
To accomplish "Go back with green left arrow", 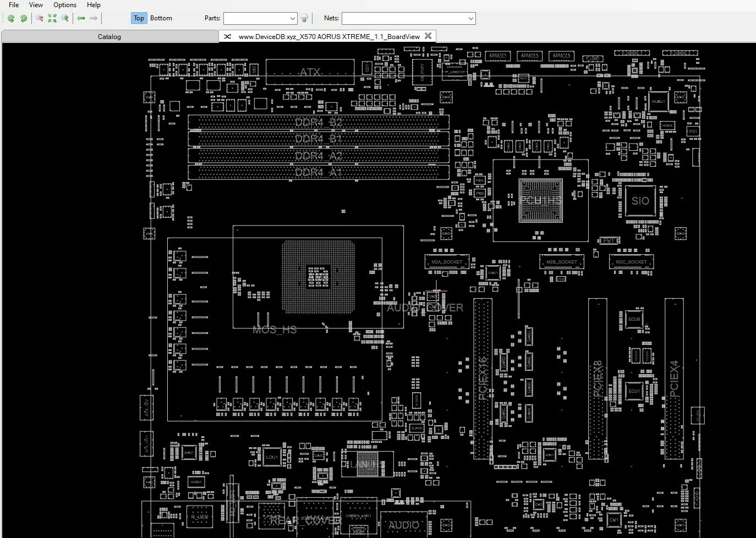I will pos(81,18).
